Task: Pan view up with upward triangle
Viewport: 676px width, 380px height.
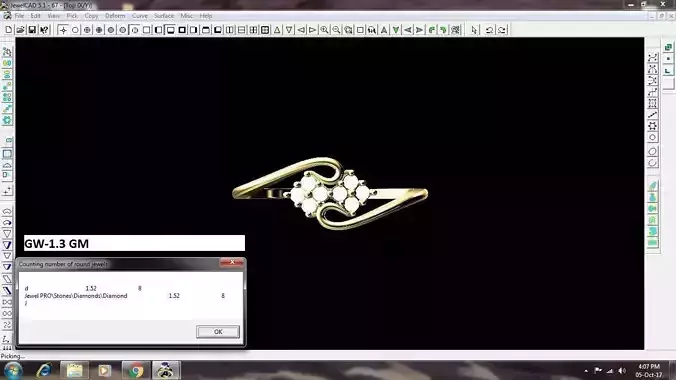Action: coord(277,30)
